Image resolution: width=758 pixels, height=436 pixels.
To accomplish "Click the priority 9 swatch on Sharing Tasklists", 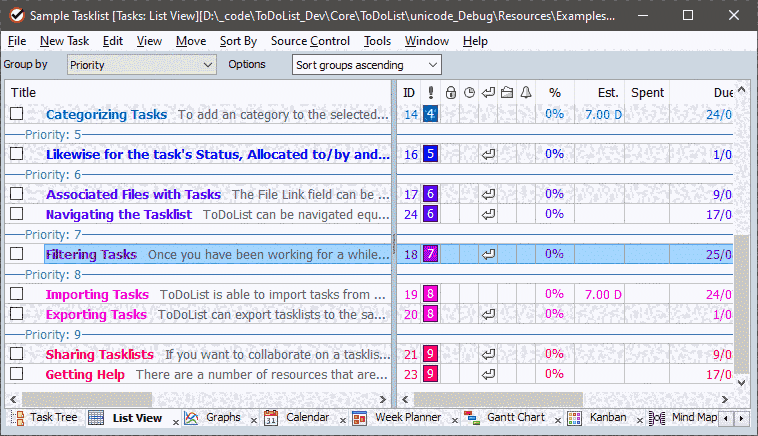I will [x=430, y=354].
